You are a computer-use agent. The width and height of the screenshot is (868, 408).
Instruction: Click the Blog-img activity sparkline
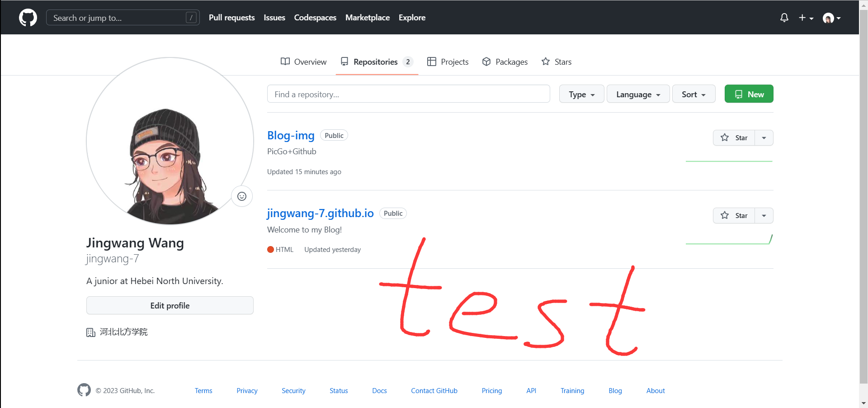point(729,161)
